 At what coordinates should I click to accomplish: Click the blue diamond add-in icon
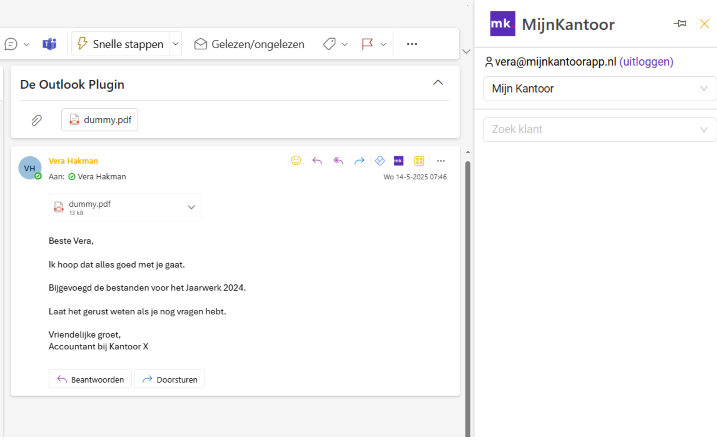tap(380, 161)
